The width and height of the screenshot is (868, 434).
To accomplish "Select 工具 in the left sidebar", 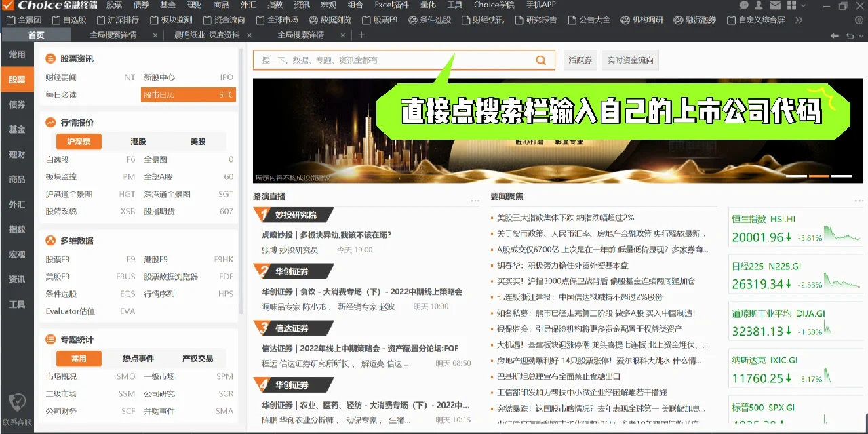I will click(x=17, y=304).
